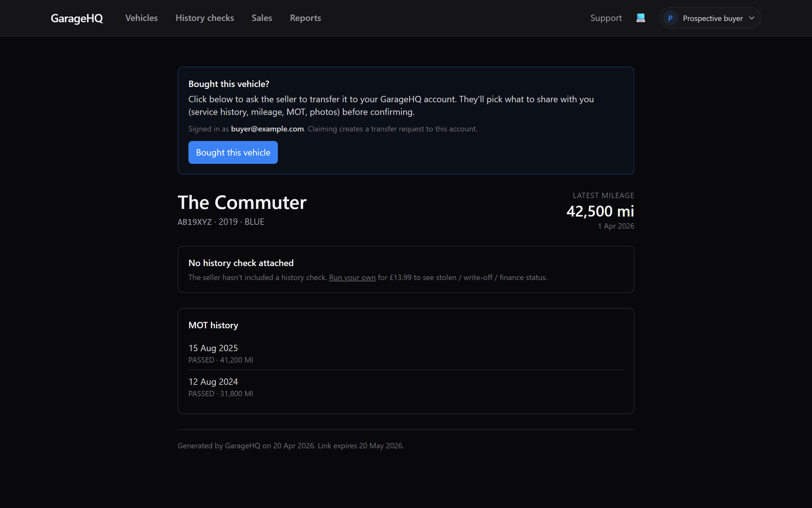Click the 42,500 mi mileage value
812x508 pixels.
click(600, 211)
